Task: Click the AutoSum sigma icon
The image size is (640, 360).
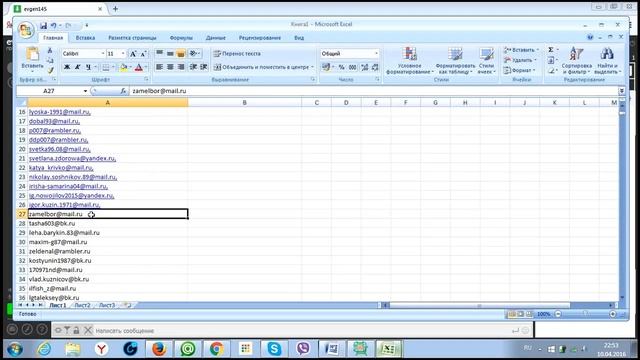Action: [551, 50]
